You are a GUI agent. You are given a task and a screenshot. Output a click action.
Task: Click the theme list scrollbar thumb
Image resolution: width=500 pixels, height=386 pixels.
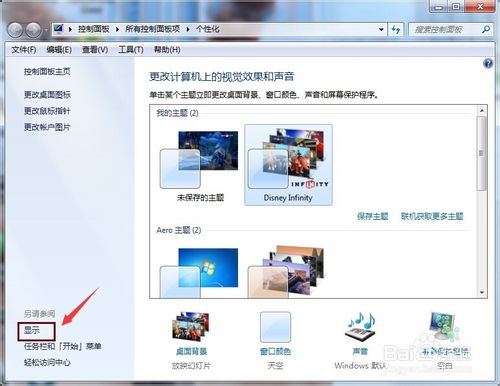(x=481, y=153)
